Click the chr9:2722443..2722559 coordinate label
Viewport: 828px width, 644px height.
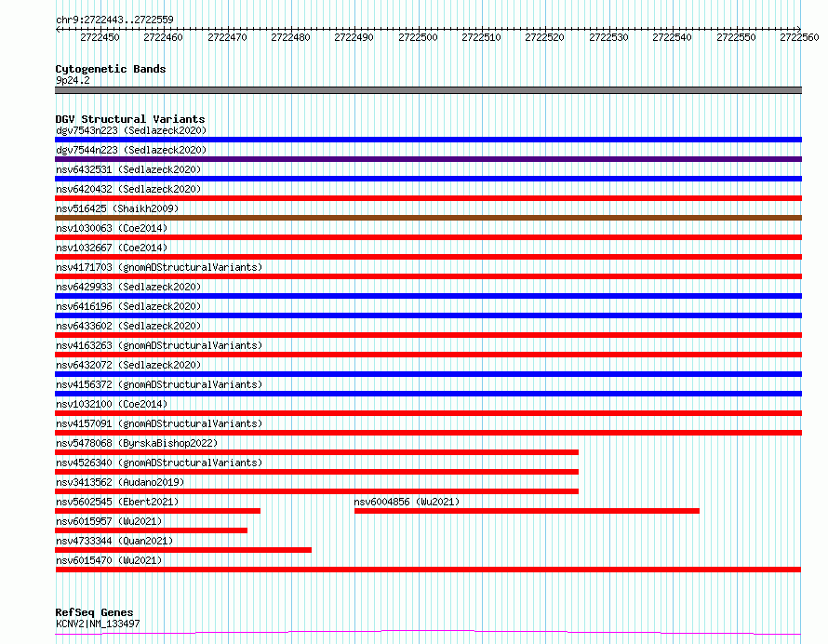[114, 20]
